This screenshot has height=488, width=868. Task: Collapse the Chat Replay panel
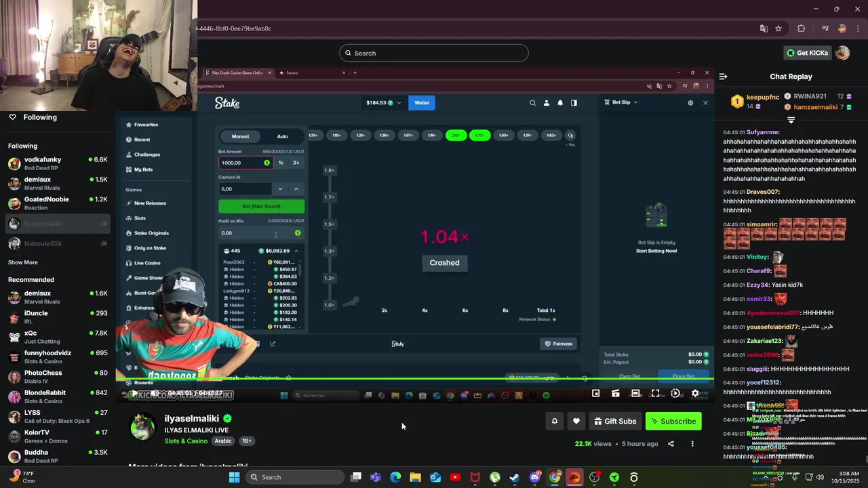click(723, 77)
